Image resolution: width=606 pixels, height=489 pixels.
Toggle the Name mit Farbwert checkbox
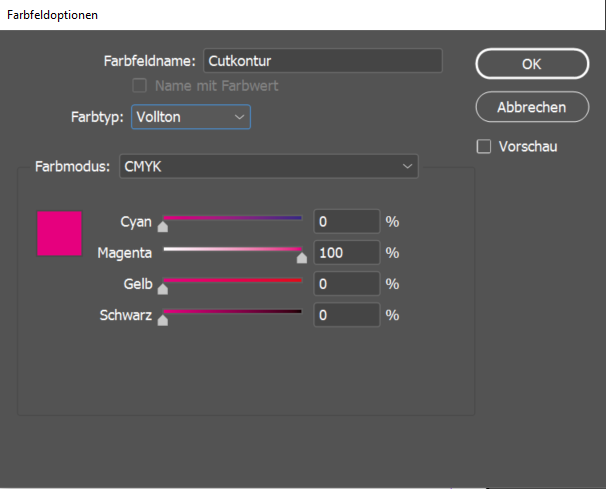(x=141, y=87)
